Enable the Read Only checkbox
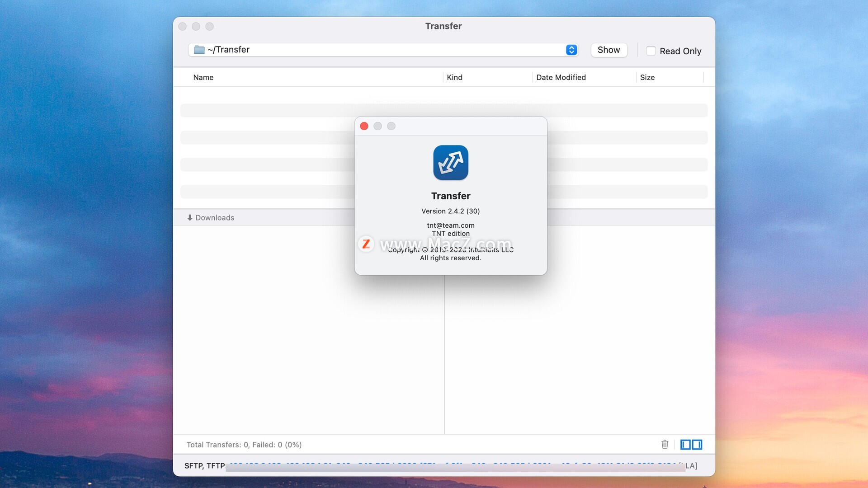This screenshot has width=868, height=488. click(x=651, y=51)
